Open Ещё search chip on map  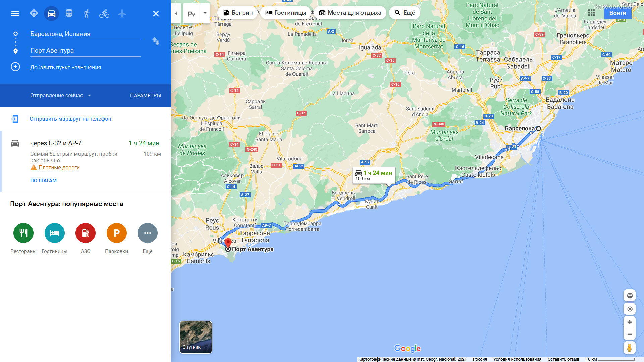tap(405, 13)
